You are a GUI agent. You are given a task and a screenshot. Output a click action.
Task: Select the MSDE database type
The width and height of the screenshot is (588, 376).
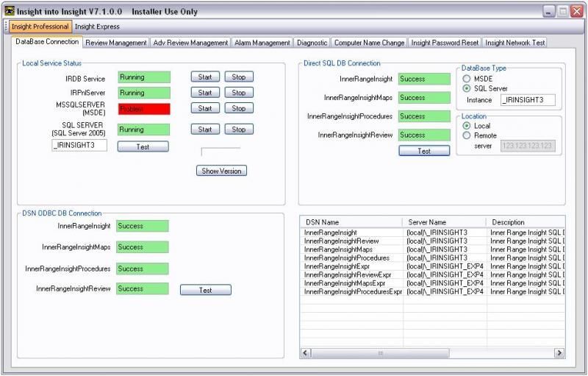coord(467,78)
